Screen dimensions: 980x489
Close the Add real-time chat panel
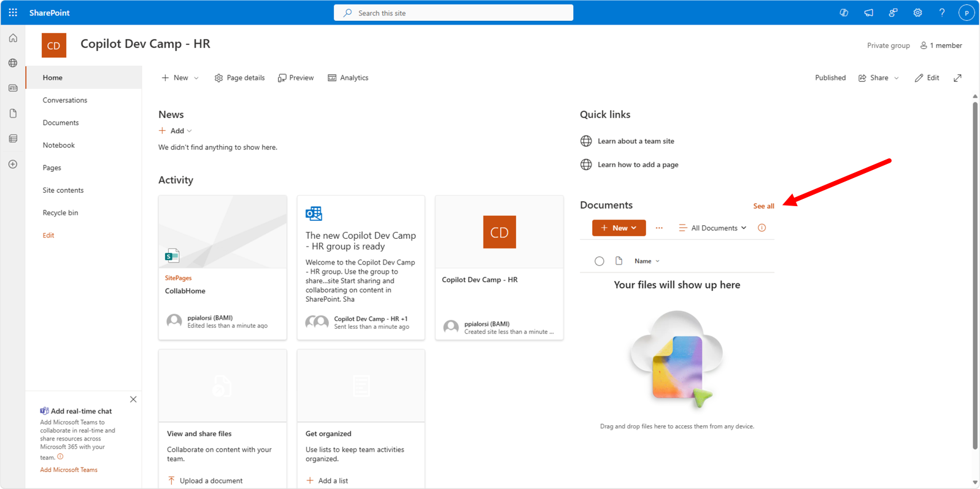tap(133, 399)
